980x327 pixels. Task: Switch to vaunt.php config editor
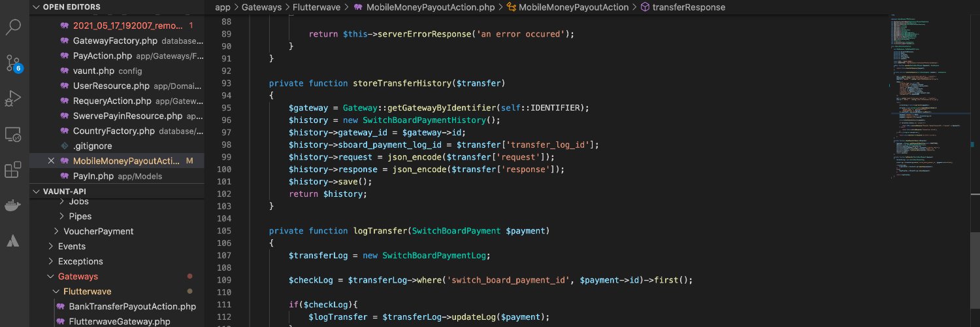point(117,71)
